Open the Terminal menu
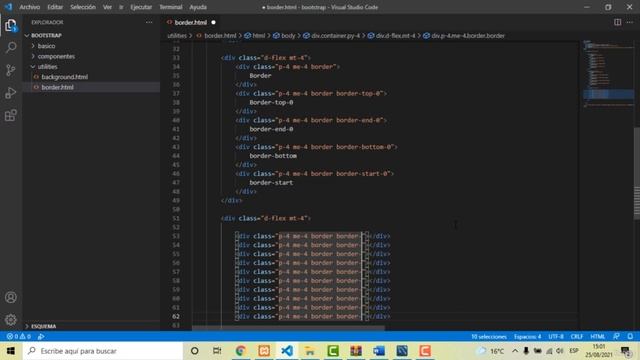The height and width of the screenshot is (360, 640). (x=171, y=7)
